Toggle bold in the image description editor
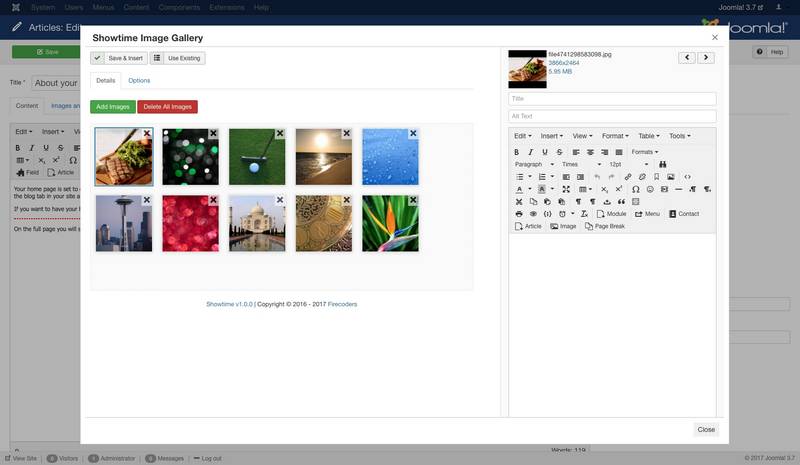800x465 pixels. [x=518, y=152]
